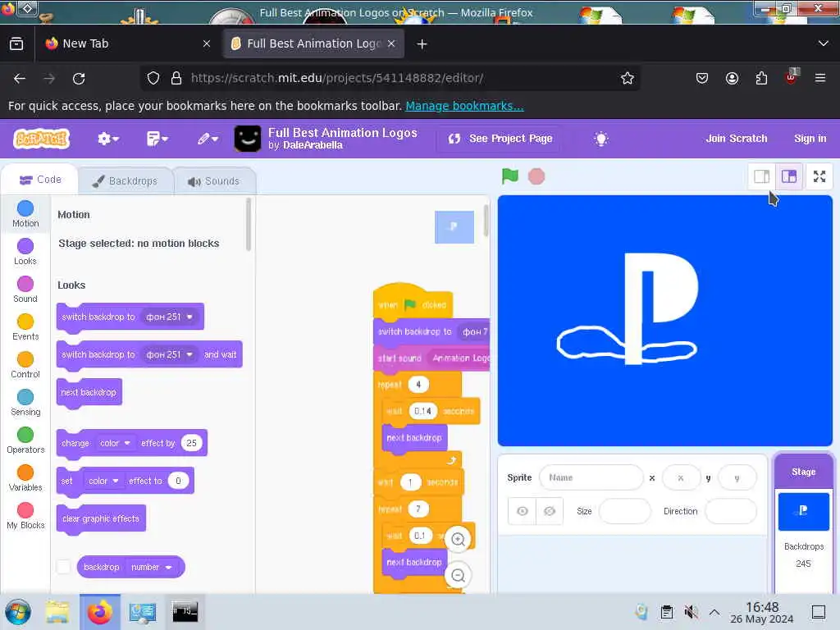The height and width of the screenshot is (630, 840).
Task: Select the My Blocks category
Action: pyautogui.click(x=25, y=516)
